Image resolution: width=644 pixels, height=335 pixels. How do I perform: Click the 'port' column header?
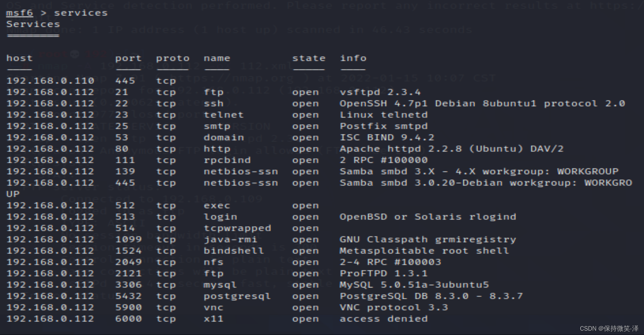click(x=128, y=58)
